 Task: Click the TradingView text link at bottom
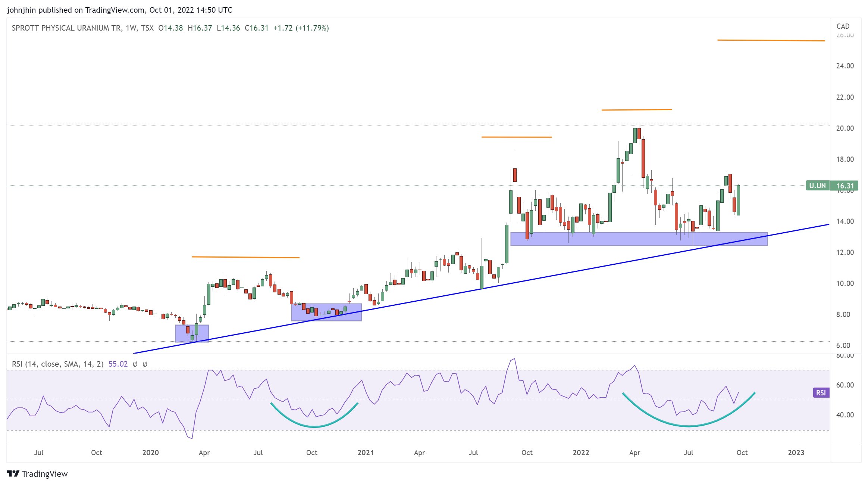pyautogui.click(x=44, y=474)
